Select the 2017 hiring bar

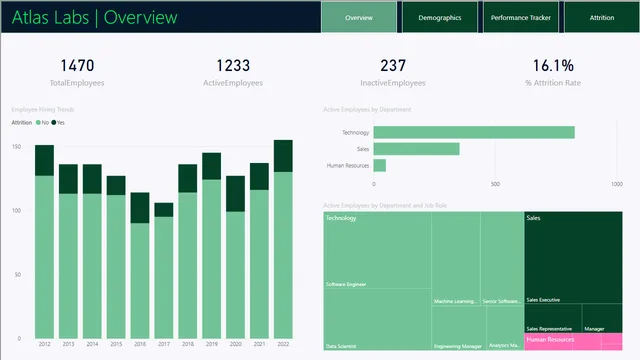[164, 271]
